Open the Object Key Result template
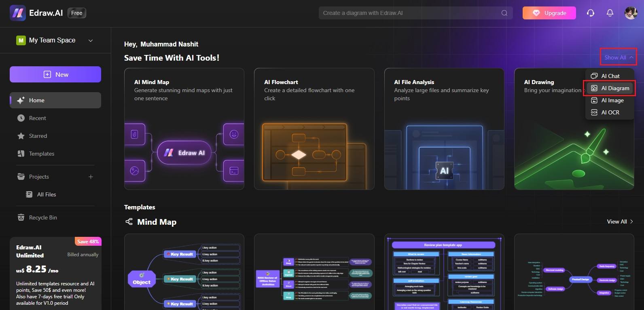Image resolution: width=644 pixels, height=310 pixels. pos(184,272)
